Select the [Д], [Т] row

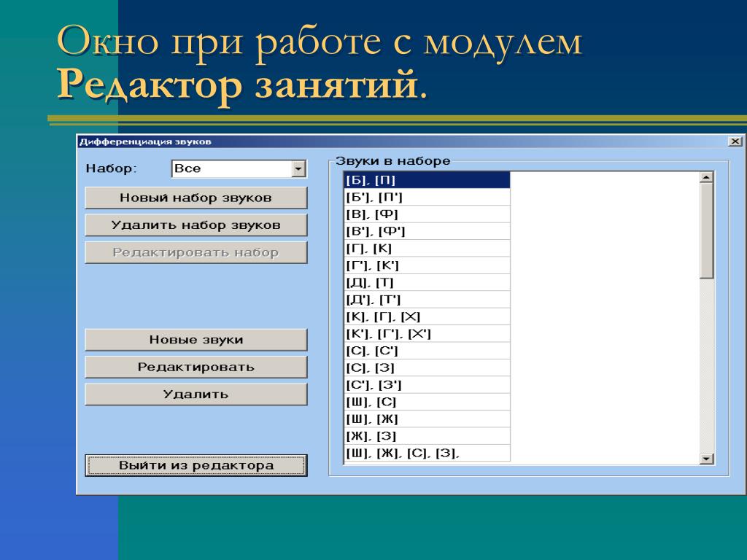[x=427, y=282]
